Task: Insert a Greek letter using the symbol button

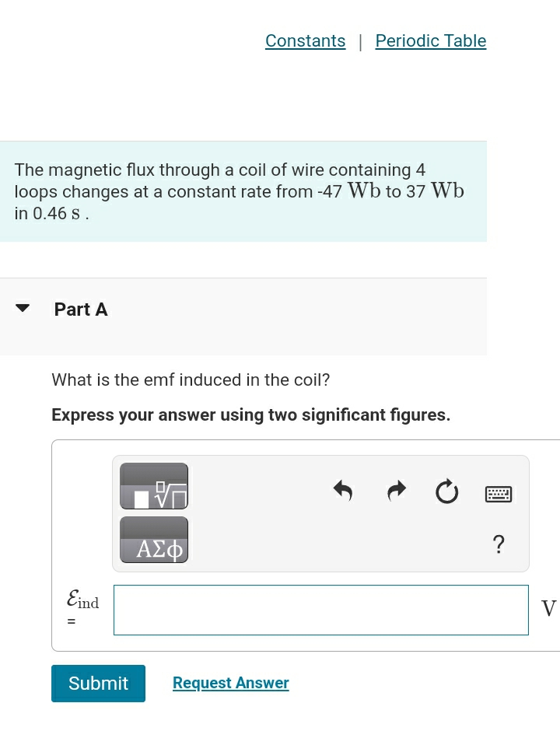Action: pos(153,539)
